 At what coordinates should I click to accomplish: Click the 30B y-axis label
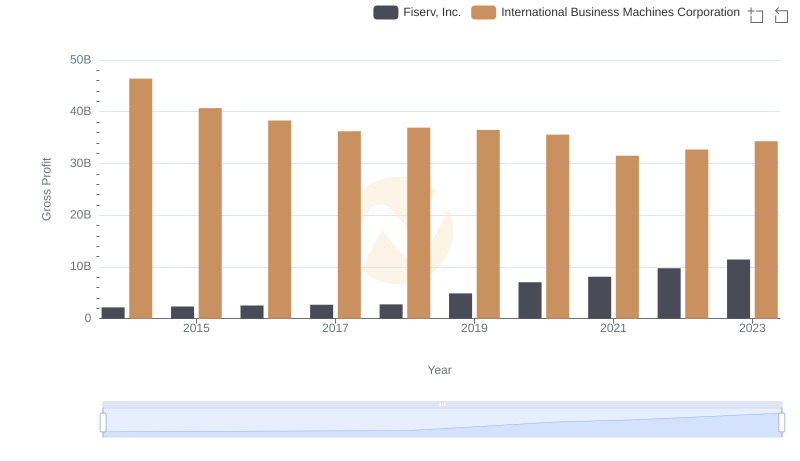[81, 164]
